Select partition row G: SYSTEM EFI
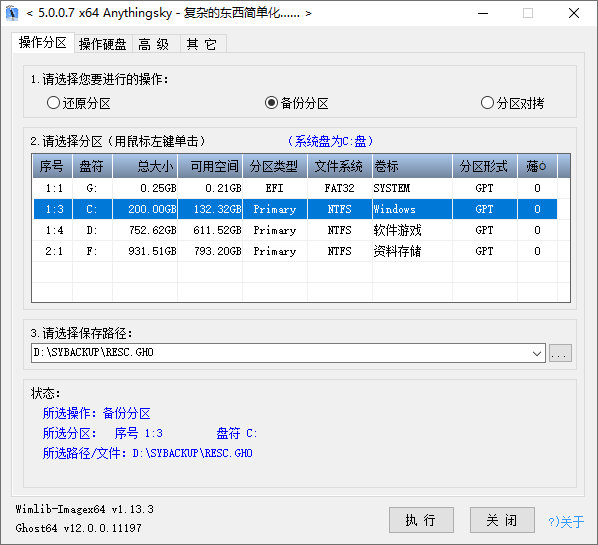The image size is (598, 545). [295, 188]
